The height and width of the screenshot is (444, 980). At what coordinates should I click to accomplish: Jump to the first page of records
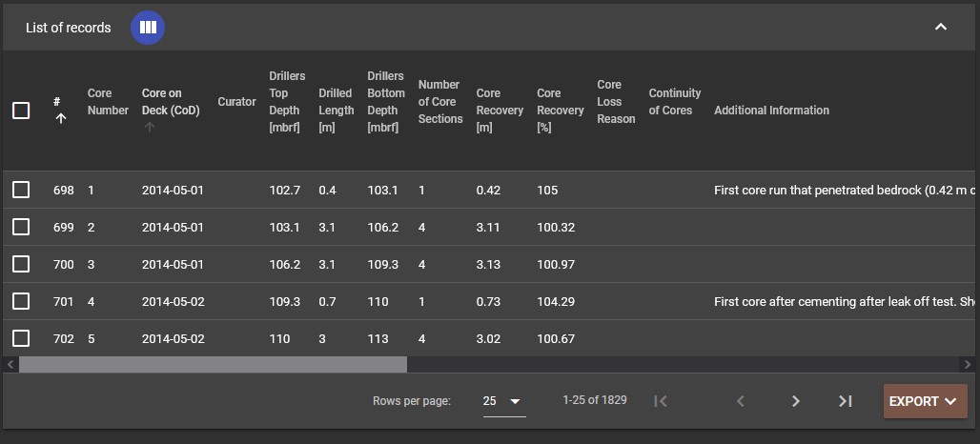pyautogui.click(x=661, y=401)
